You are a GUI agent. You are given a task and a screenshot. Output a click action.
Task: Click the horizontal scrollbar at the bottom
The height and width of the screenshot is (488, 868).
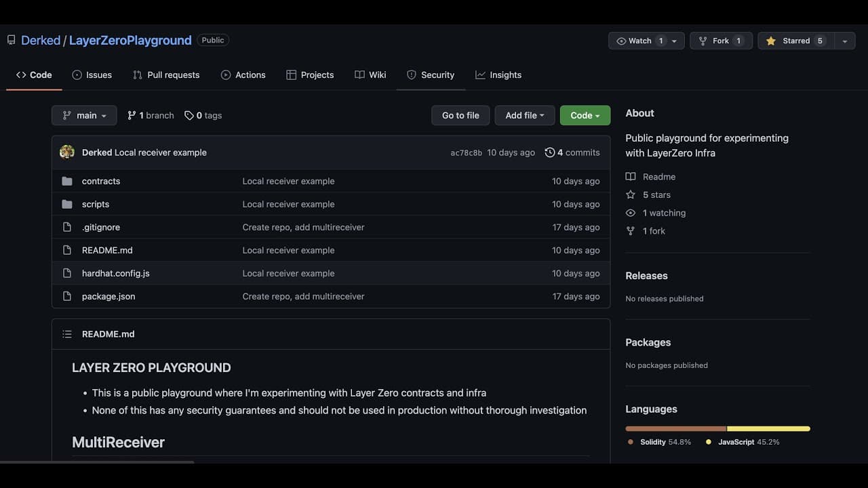(x=97, y=462)
